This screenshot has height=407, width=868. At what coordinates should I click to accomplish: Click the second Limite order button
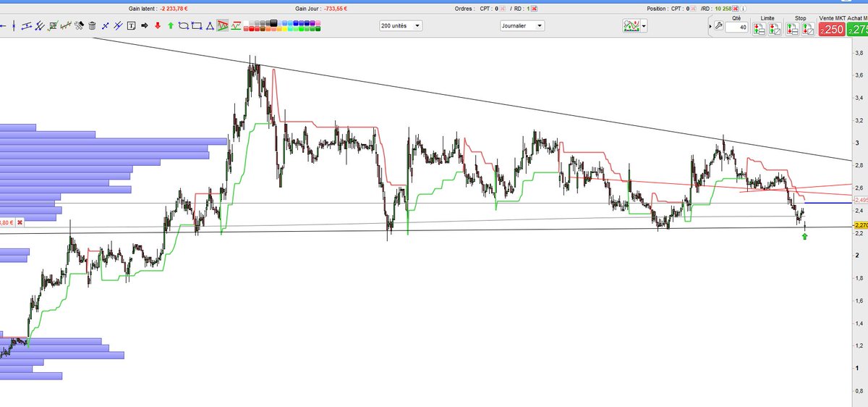[x=775, y=30]
